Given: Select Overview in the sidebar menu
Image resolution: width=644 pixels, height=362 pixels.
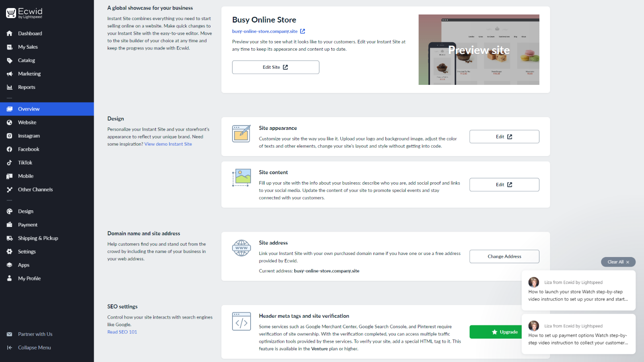Looking at the screenshot, I should pyautogui.click(x=47, y=109).
